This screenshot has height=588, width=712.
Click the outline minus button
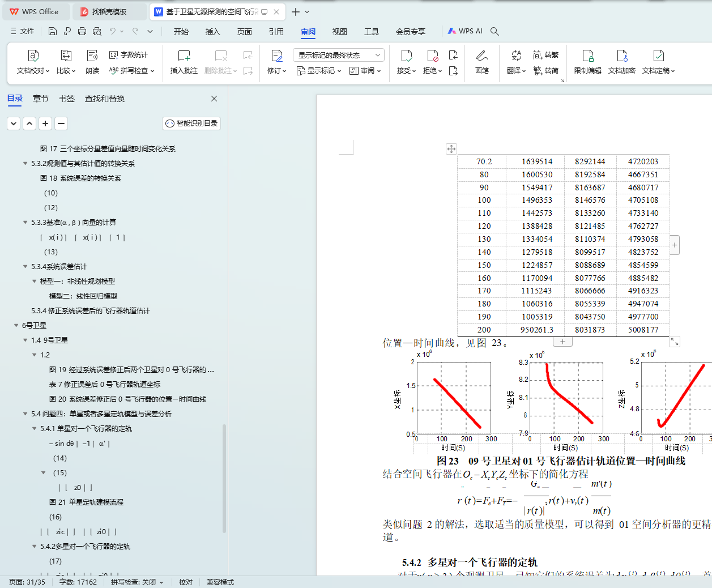(x=61, y=123)
